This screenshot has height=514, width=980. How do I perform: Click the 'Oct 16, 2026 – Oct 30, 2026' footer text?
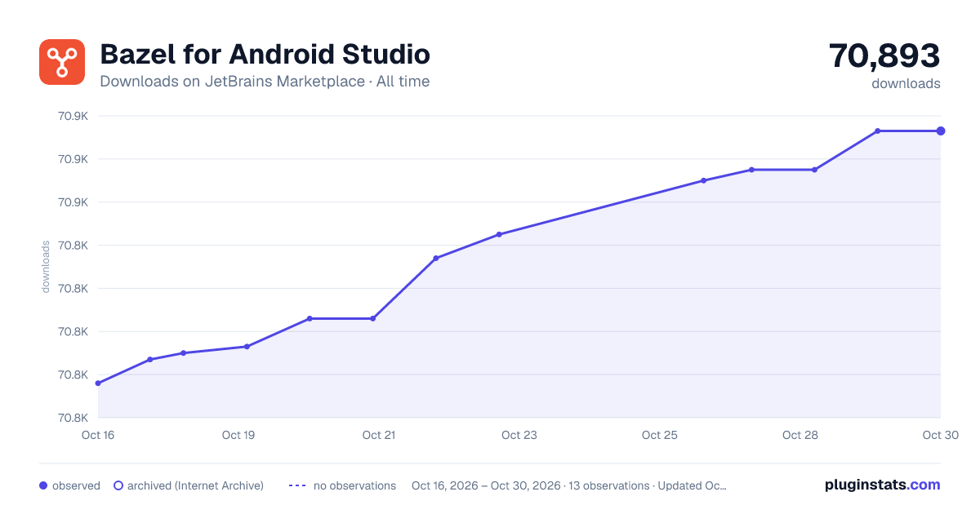[x=486, y=485]
